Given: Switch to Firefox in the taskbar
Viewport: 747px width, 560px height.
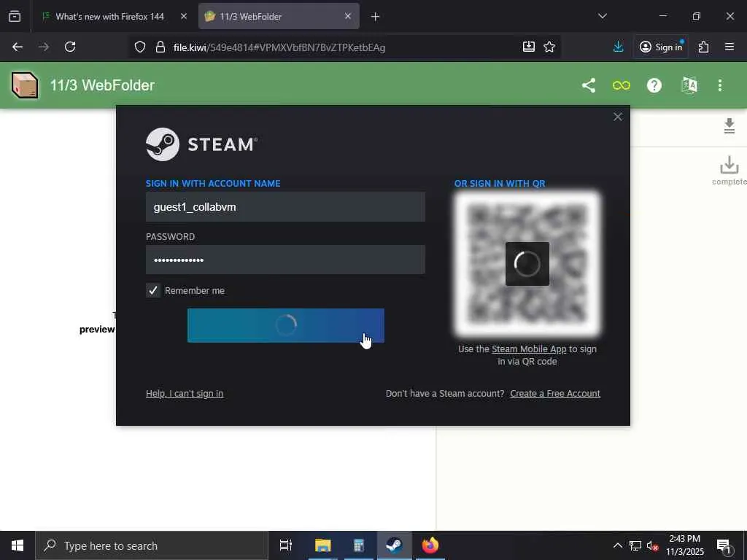Looking at the screenshot, I should pyautogui.click(x=430, y=545).
